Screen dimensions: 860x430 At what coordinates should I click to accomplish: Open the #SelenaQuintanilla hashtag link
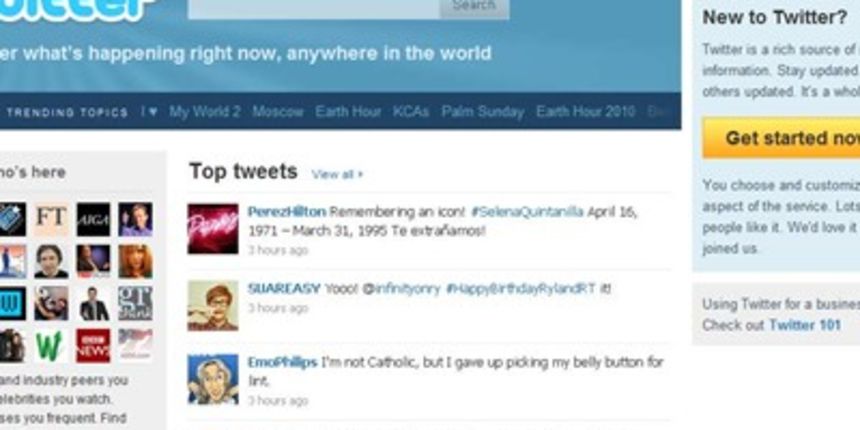coord(527,212)
